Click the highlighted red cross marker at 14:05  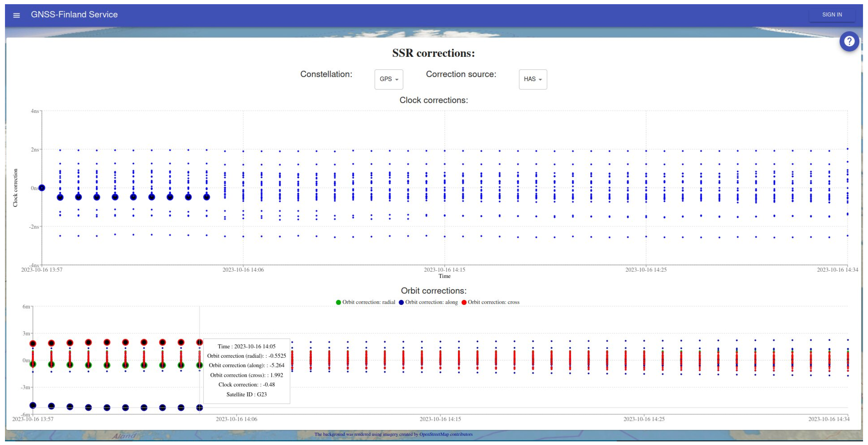(199, 342)
